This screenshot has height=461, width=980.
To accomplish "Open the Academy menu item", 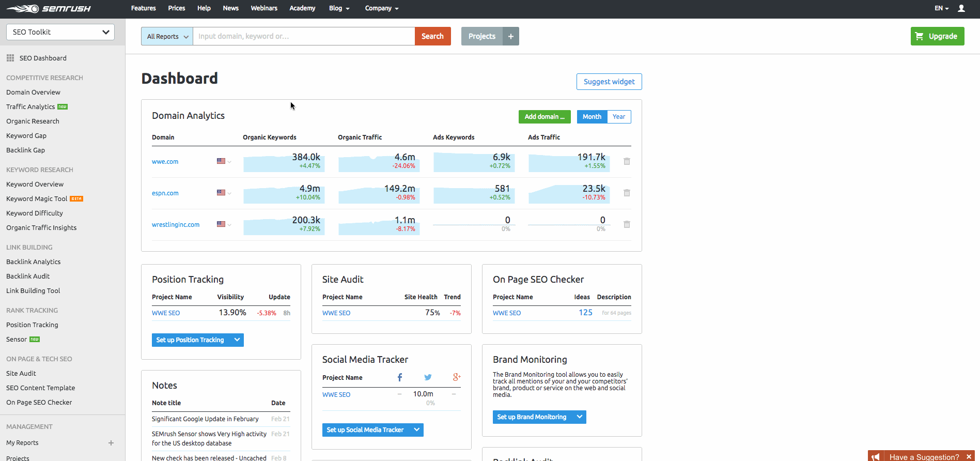I will pyautogui.click(x=302, y=8).
